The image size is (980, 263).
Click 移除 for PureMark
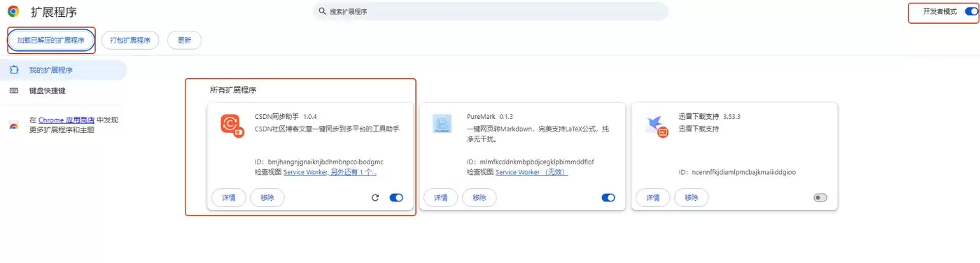pyautogui.click(x=479, y=198)
